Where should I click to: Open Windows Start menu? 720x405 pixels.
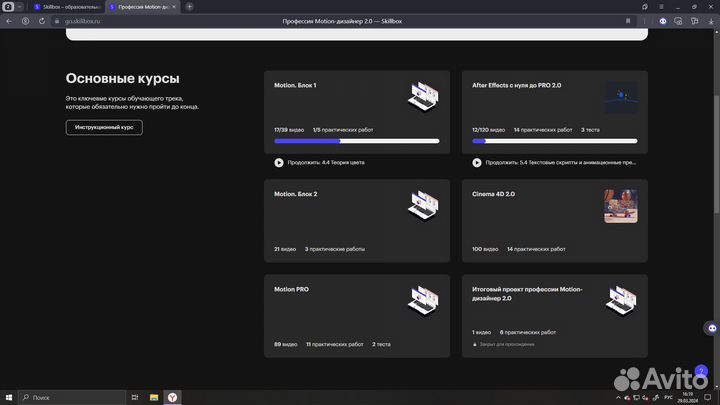coord(8,397)
